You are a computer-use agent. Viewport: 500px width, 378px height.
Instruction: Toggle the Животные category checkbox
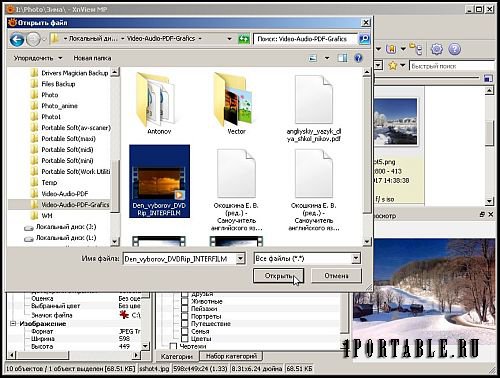pyautogui.click(x=185, y=301)
